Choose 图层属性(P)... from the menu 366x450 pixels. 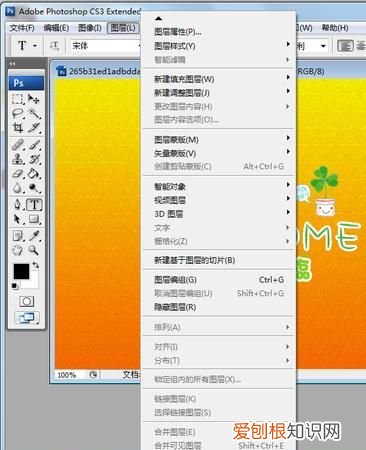[x=219, y=32]
